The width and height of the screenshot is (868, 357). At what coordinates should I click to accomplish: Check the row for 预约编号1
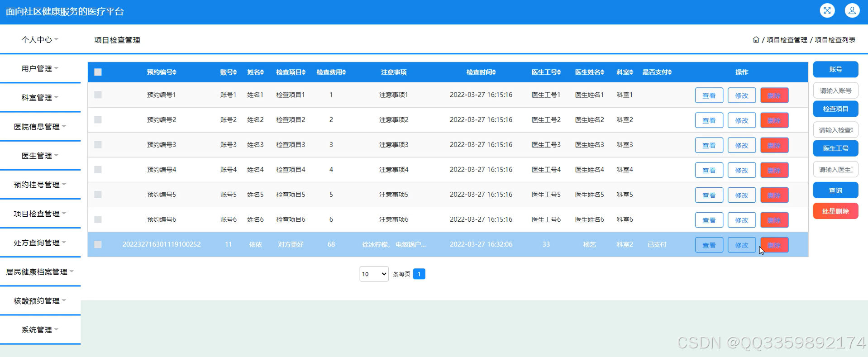point(98,95)
